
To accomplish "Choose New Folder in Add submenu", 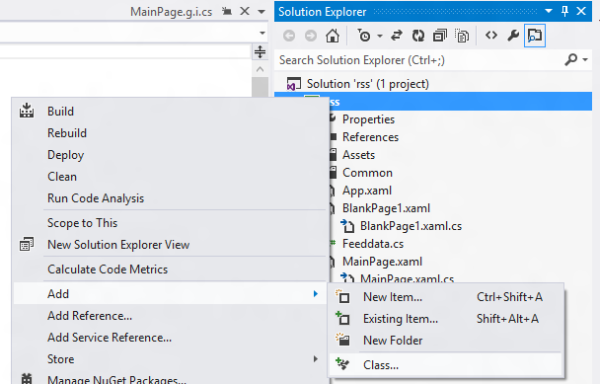I will [393, 340].
